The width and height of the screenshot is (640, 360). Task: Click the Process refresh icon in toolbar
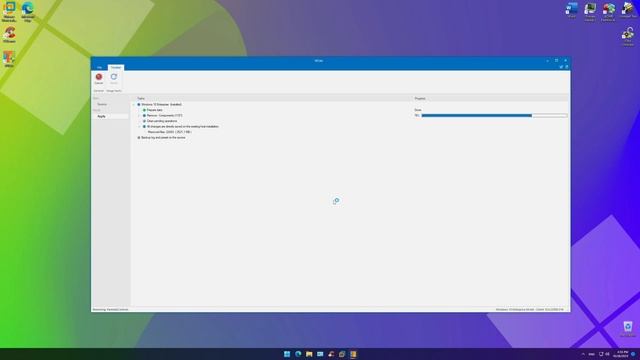coord(114,78)
